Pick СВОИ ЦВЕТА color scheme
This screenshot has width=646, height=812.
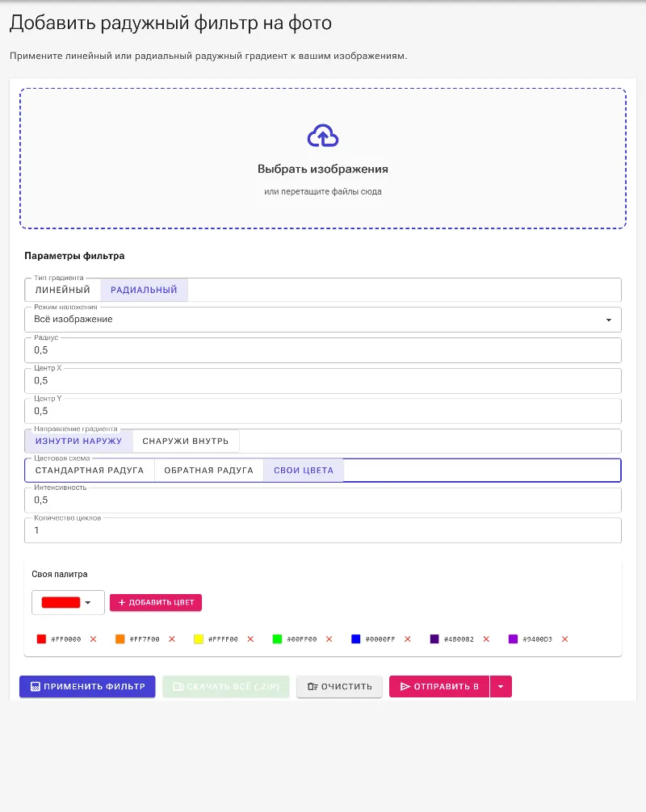coord(304,471)
